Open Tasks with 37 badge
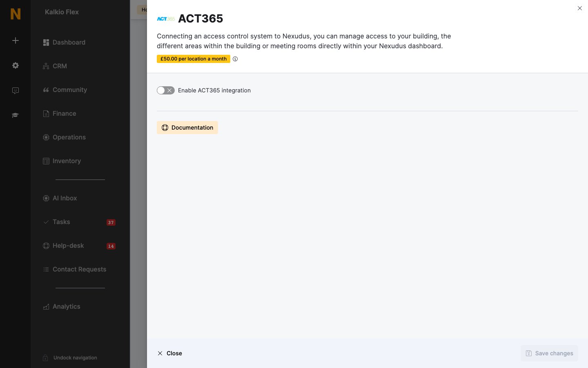This screenshot has height=368, width=588. tap(79, 222)
